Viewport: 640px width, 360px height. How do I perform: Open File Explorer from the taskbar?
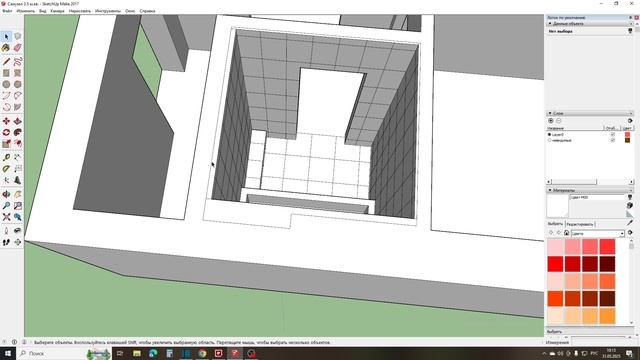pos(137,353)
